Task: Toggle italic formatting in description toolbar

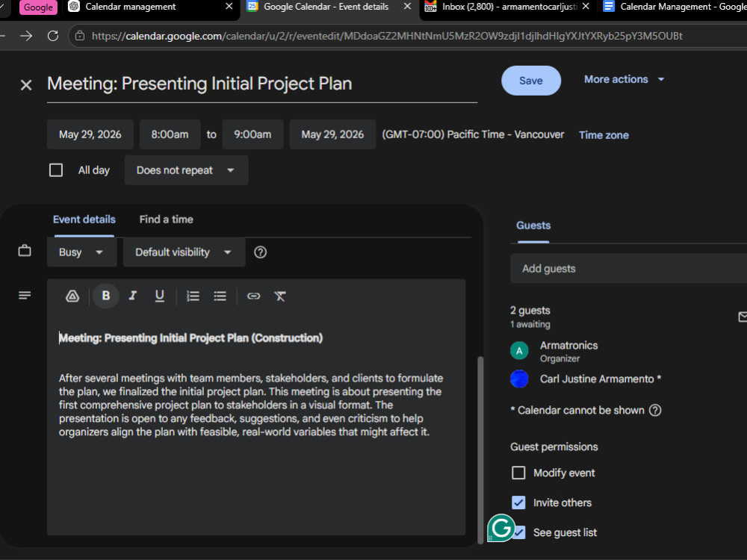Action: click(x=133, y=296)
